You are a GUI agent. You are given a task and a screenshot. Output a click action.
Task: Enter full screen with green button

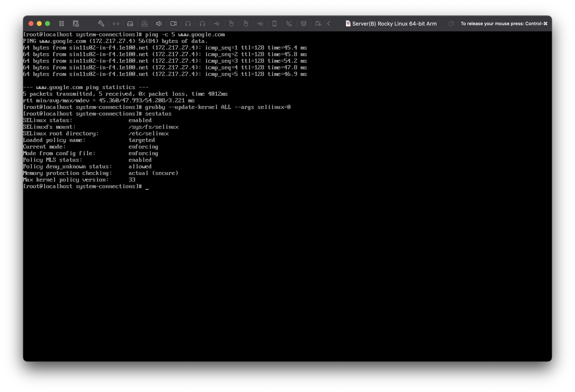[x=48, y=24]
